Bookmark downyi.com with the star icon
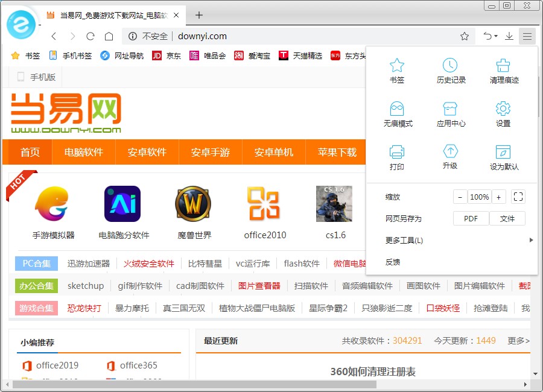Image resolution: width=543 pixels, height=392 pixels. pyautogui.click(x=465, y=36)
